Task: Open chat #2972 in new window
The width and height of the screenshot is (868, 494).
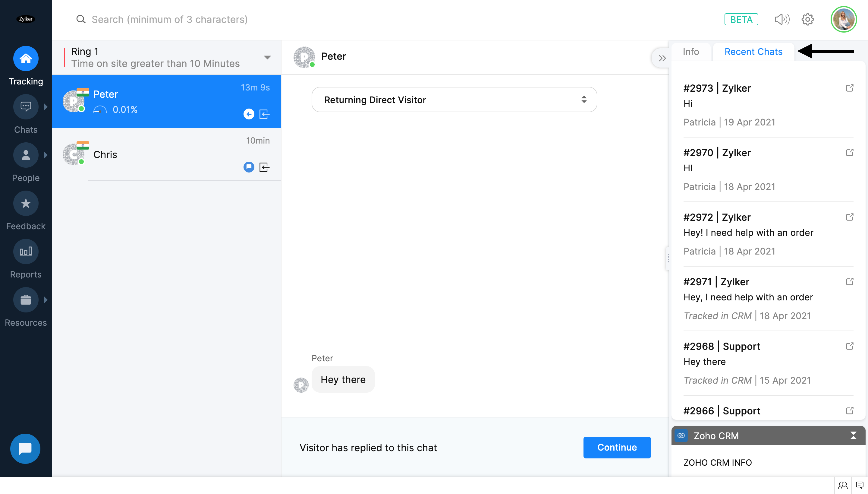Action: (x=849, y=217)
